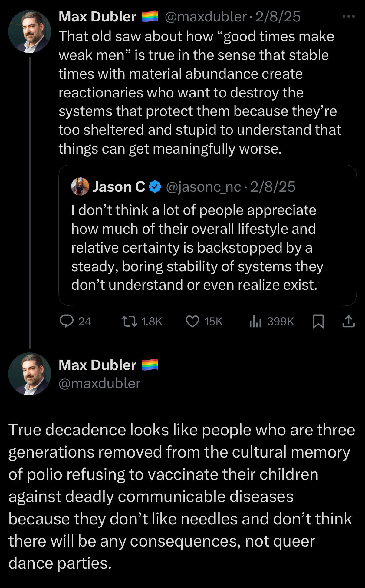The image size is (365, 588).
Task: Open the @maxdubler handle in top tweet
Action: click(x=206, y=17)
